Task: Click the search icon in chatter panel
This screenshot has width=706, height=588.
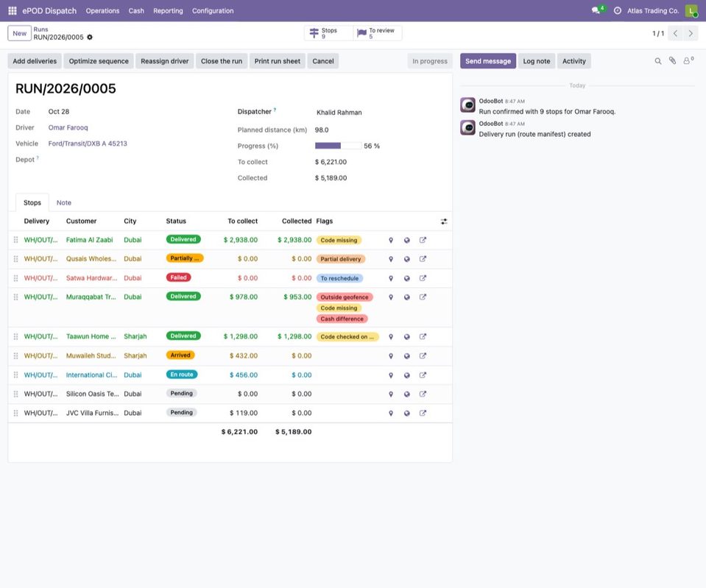Action: (x=658, y=61)
